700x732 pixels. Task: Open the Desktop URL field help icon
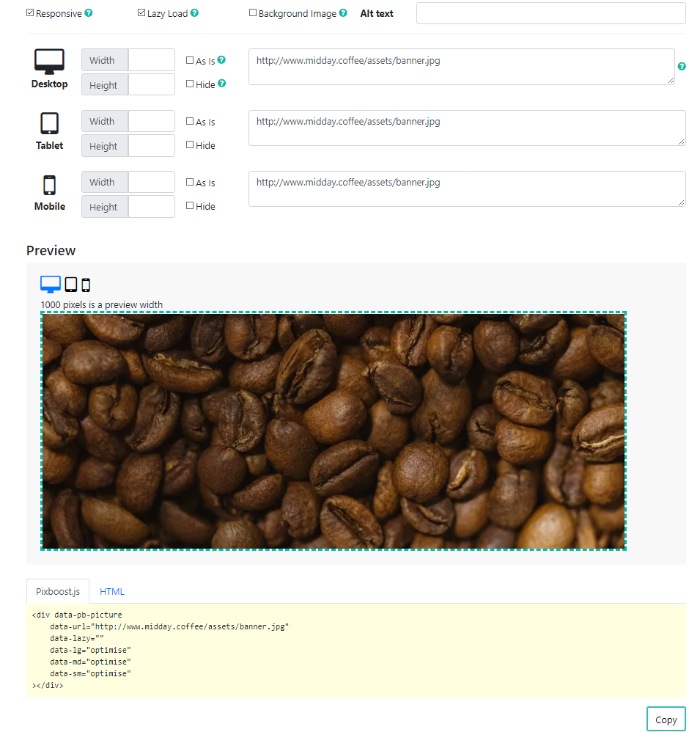682,66
